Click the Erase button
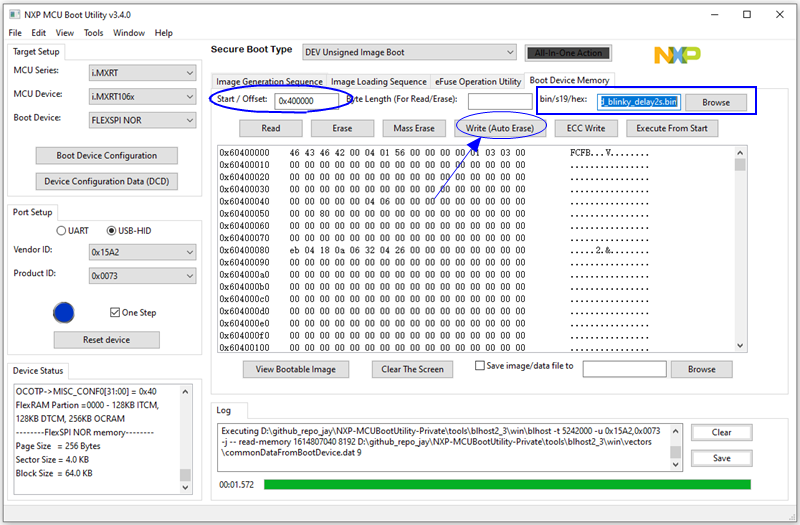This screenshot has width=800, height=525. pyautogui.click(x=342, y=129)
